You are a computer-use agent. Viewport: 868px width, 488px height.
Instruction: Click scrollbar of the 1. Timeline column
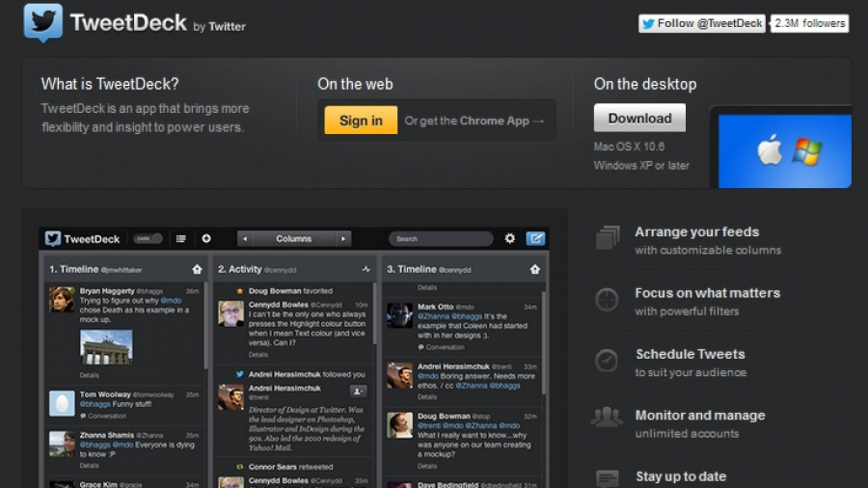point(205,326)
